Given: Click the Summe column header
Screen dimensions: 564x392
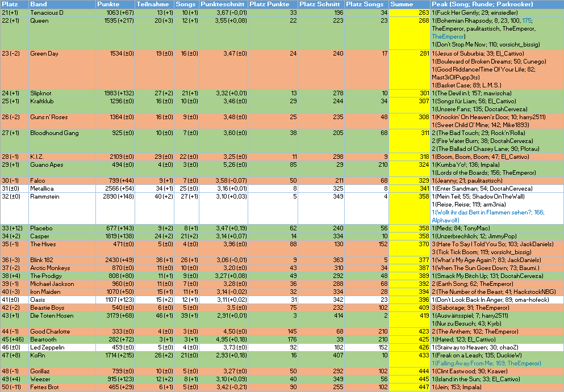Looking at the screenshot, I should 410,5.
